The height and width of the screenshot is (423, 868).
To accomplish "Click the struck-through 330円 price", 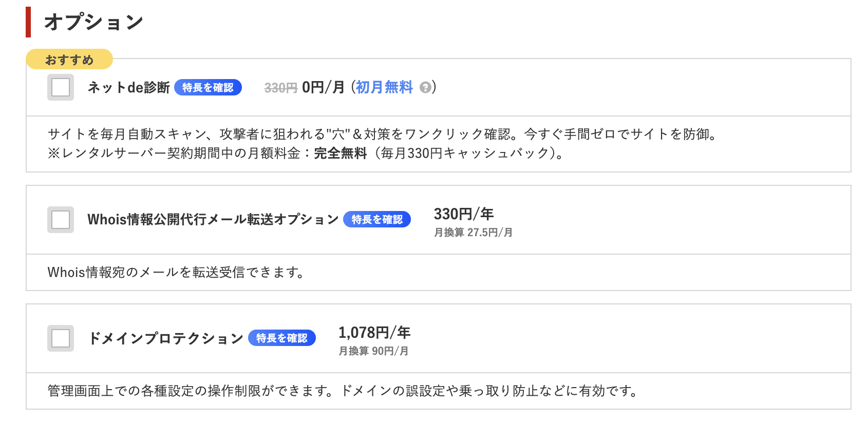I will pos(280,88).
